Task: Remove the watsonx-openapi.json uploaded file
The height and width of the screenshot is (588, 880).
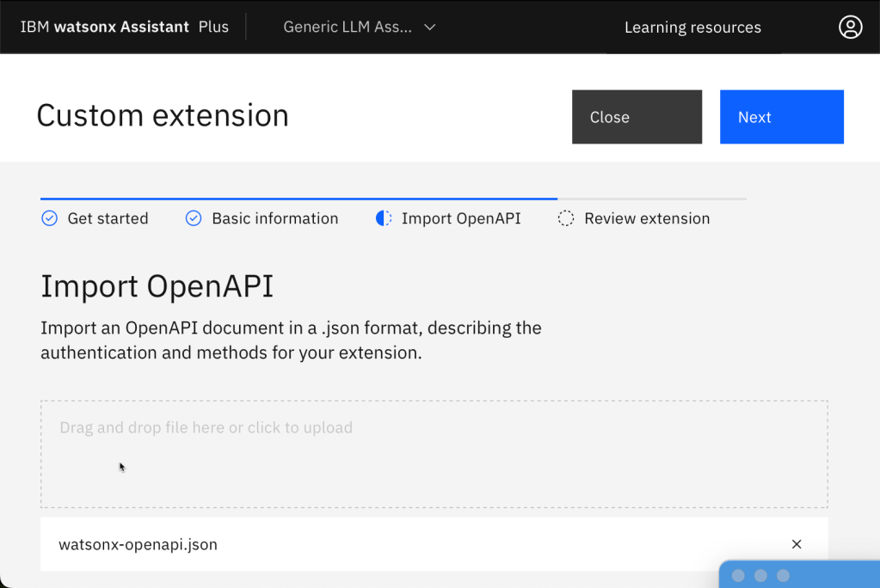Action: [x=797, y=544]
